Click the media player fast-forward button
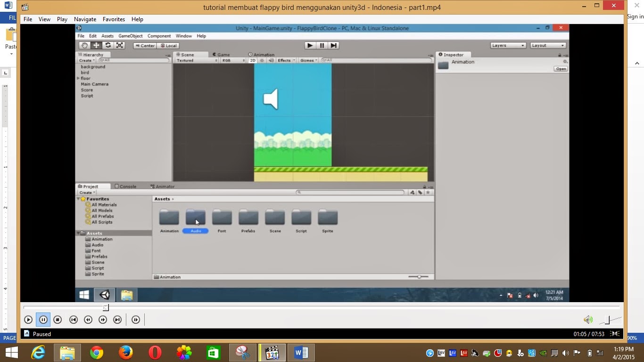 tap(103, 320)
